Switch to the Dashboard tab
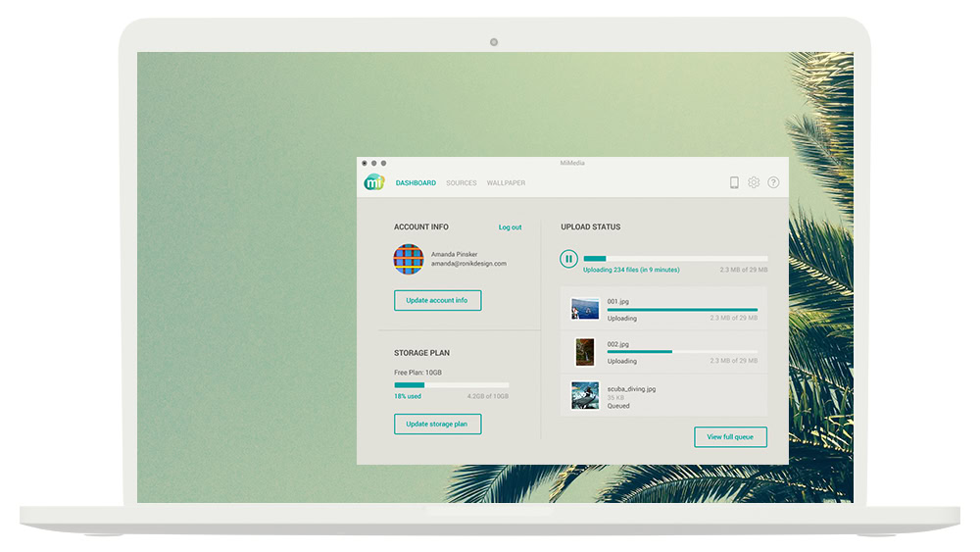 click(x=416, y=183)
